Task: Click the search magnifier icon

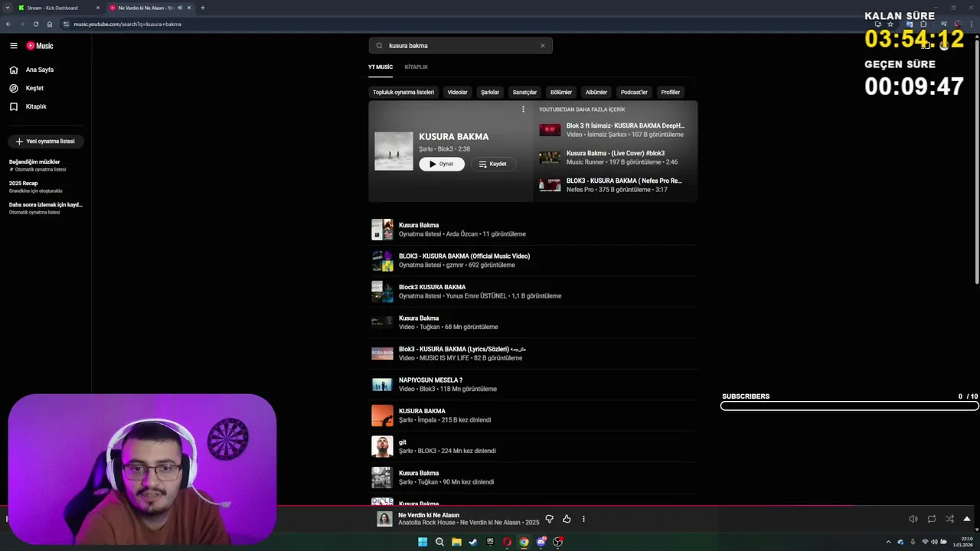Action: click(x=379, y=45)
